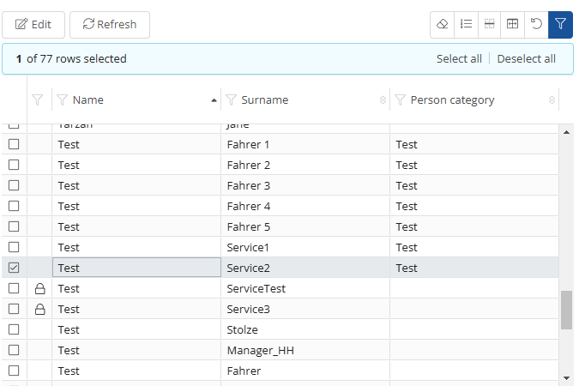
Task: Check the box for Fahrer 1 row
Action: point(14,144)
